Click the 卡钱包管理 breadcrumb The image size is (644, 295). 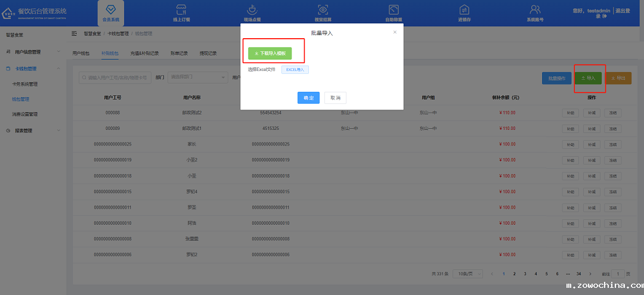click(118, 33)
